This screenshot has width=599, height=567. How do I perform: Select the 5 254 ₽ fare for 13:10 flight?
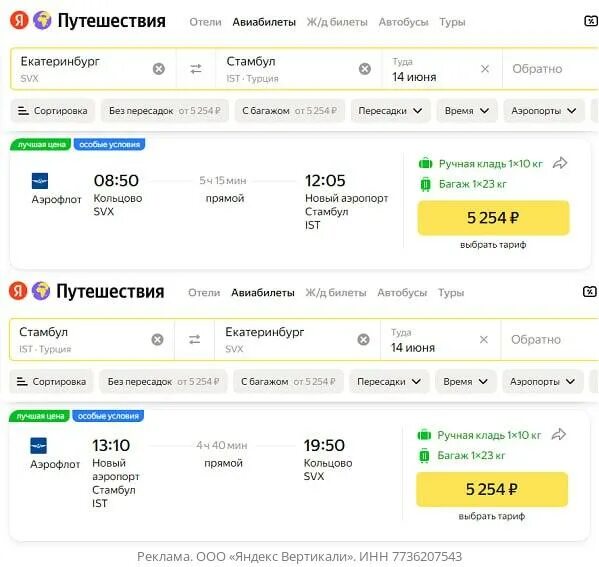[x=492, y=489]
